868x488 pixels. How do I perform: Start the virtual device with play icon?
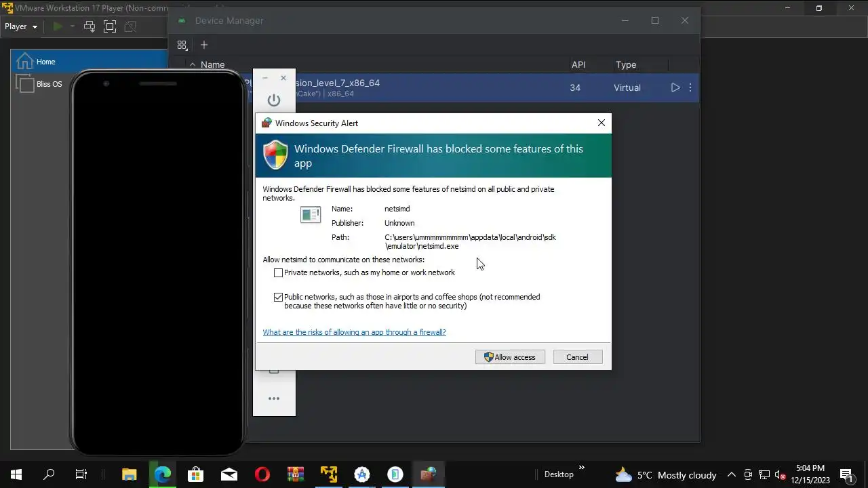click(675, 87)
